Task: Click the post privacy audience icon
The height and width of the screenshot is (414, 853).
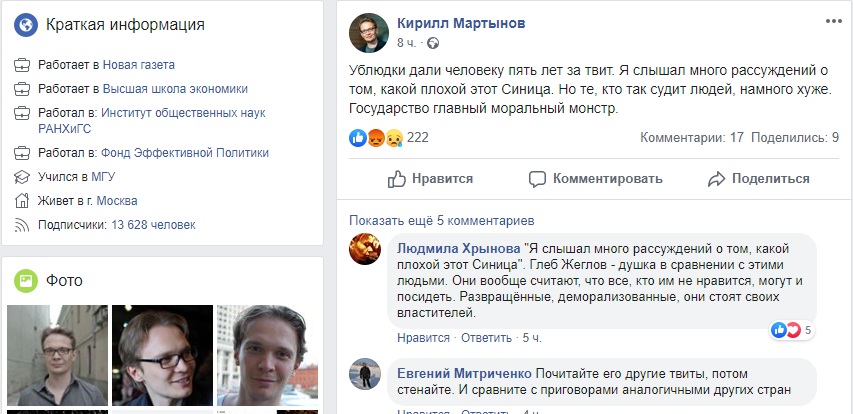Action: pos(431,44)
